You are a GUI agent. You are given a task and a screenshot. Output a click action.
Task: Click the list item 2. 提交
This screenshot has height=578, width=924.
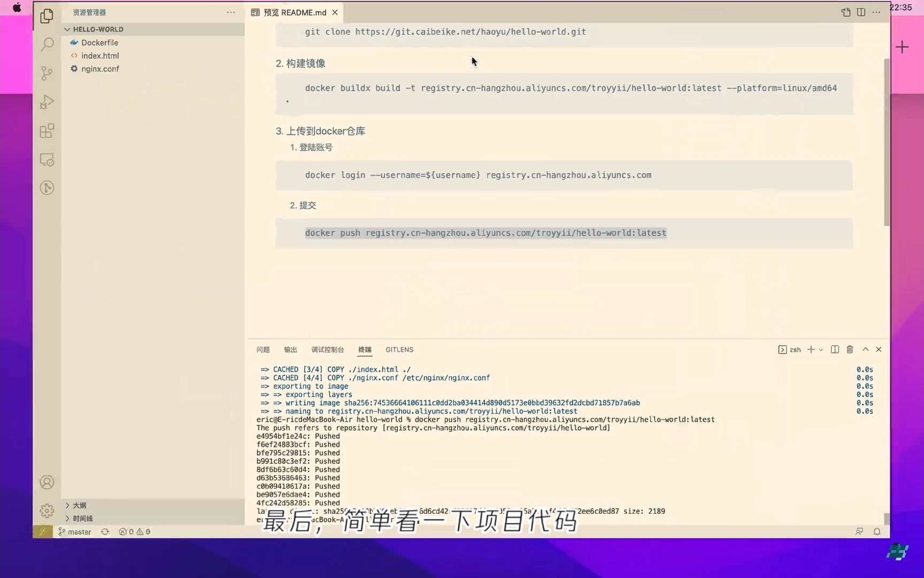pos(303,205)
